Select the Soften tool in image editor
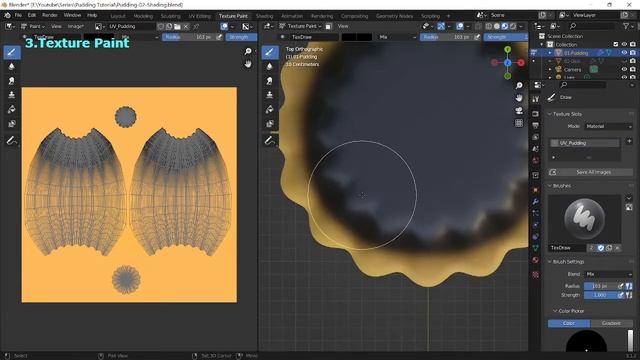Image resolution: width=640 pixels, height=360 pixels. (11, 67)
